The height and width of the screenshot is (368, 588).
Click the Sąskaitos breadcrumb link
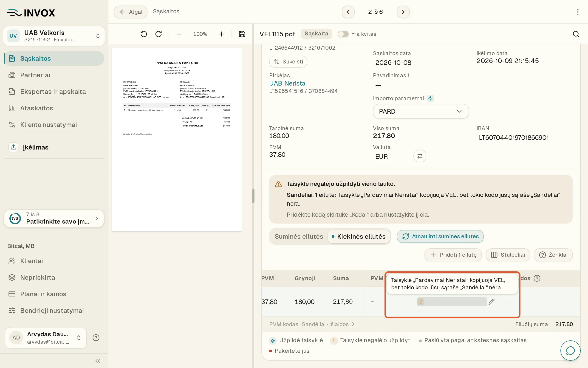tap(166, 11)
